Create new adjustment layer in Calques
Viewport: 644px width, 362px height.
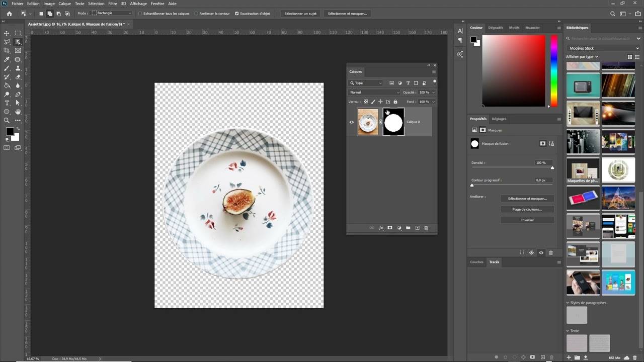point(399,228)
